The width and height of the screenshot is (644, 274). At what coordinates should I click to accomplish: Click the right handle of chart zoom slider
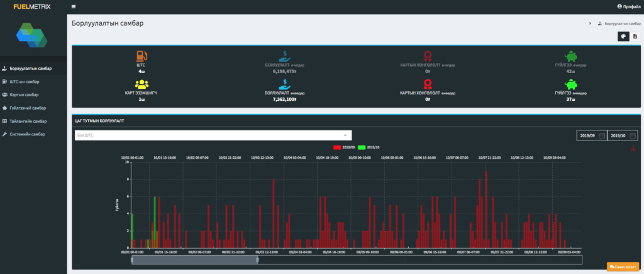tap(257, 260)
